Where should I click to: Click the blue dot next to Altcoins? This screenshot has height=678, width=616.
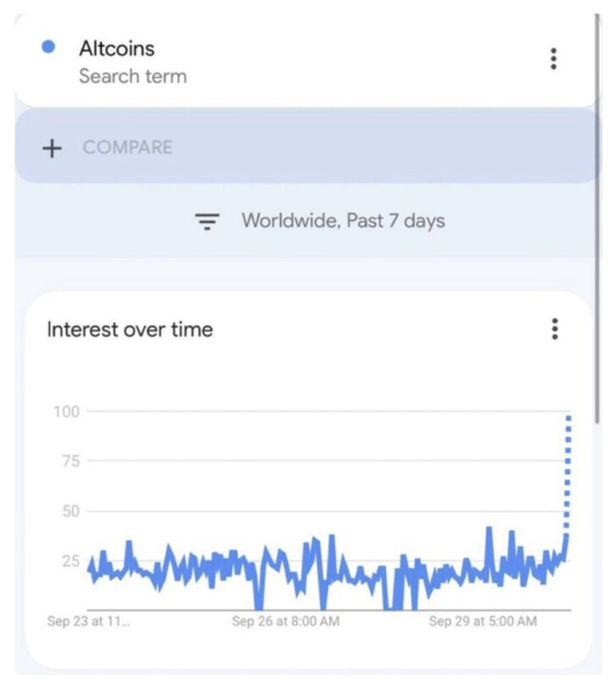click(x=48, y=47)
